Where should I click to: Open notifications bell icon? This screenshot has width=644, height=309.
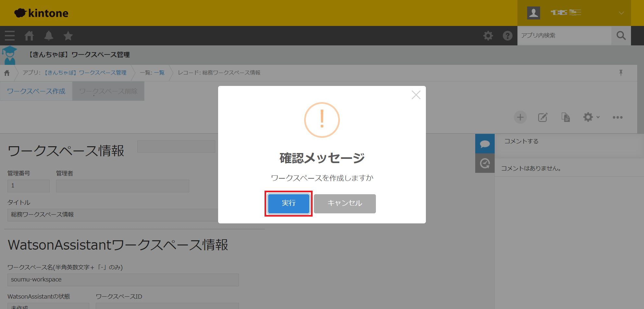coord(49,36)
